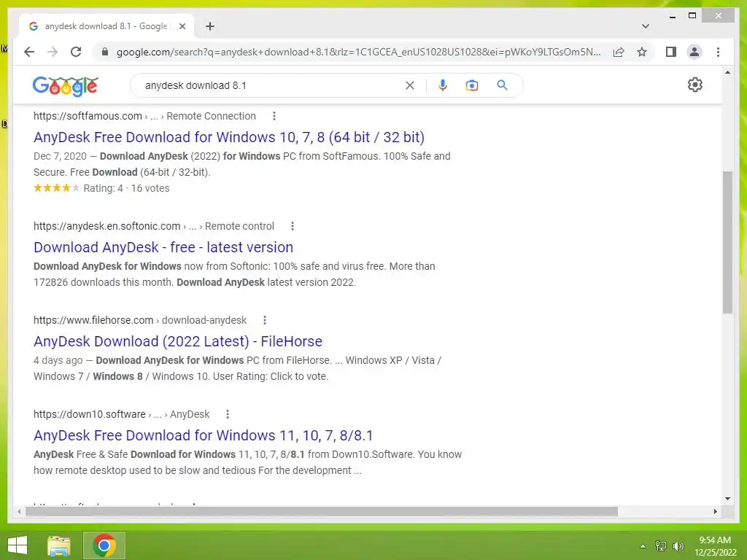Close the anydesk download 8.1 tab
747x560 pixels.
tap(182, 26)
